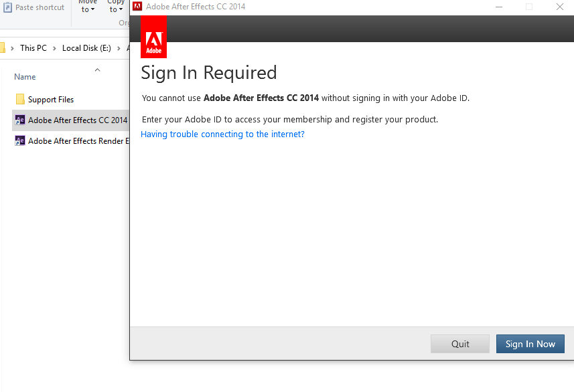Sort files by the Name column
Viewport: 574px width, 392px height.
25,77
